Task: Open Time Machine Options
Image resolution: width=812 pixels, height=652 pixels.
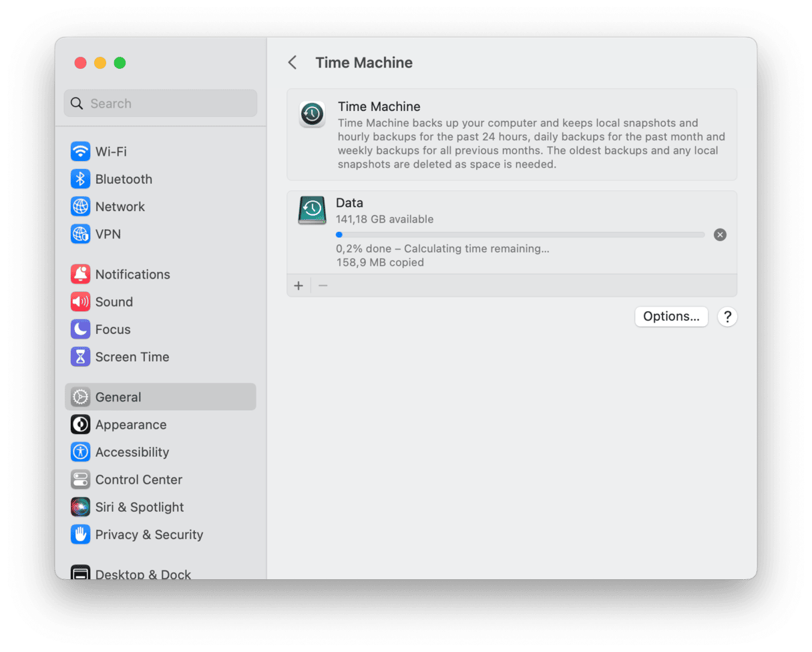Action: [671, 316]
